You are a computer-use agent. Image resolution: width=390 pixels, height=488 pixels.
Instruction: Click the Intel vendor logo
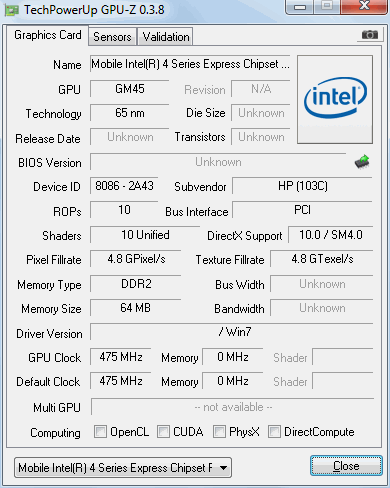335,99
